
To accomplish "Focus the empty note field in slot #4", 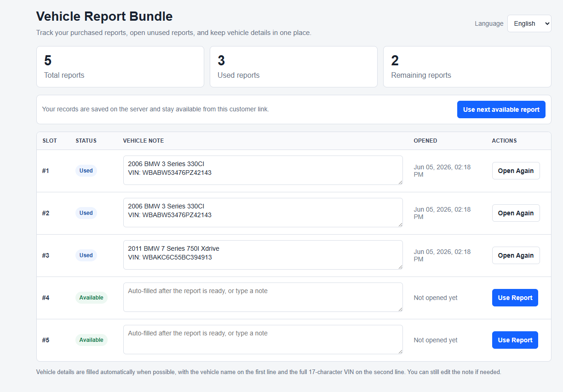I will click(263, 297).
